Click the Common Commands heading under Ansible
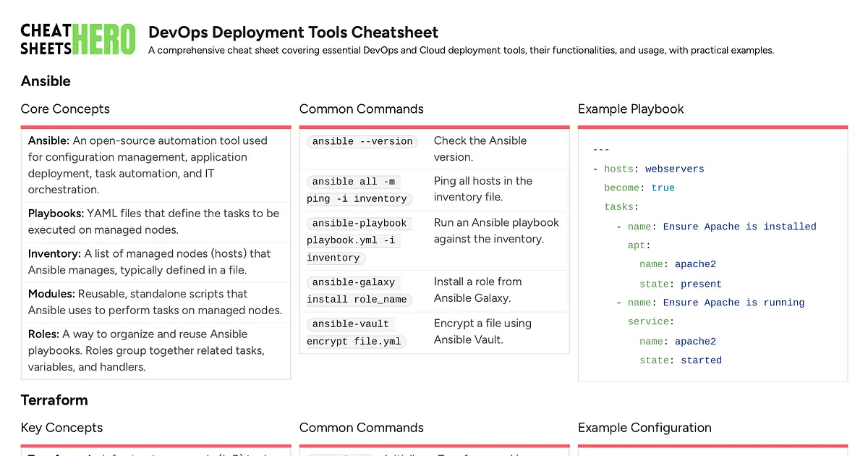The height and width of the screenshot is (456, 868). tap(361, 109)
